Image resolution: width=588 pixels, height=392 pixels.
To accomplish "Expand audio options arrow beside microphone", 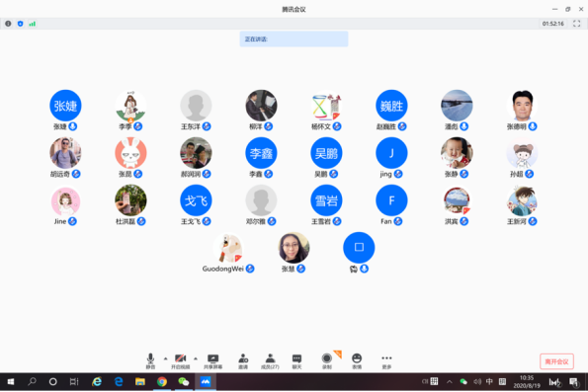I will pos(165,358).
